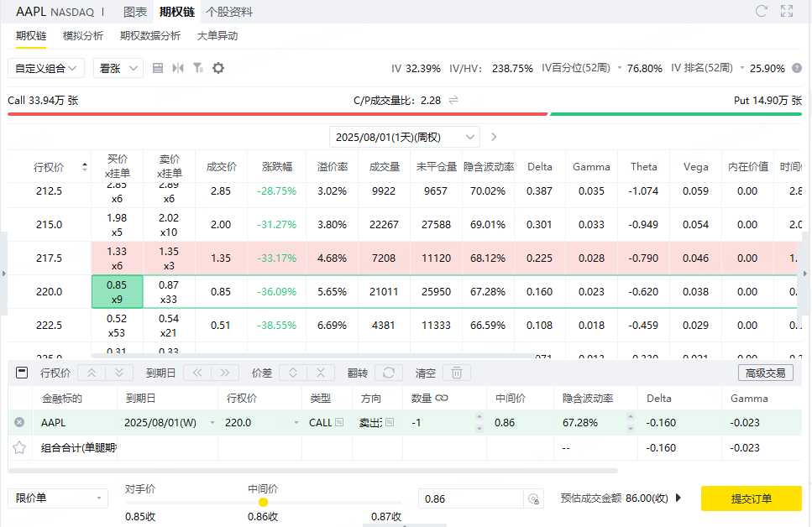Screen dimensions: 812x527
Task: Favorite the combination with the star icon
Action: point(19,447)
